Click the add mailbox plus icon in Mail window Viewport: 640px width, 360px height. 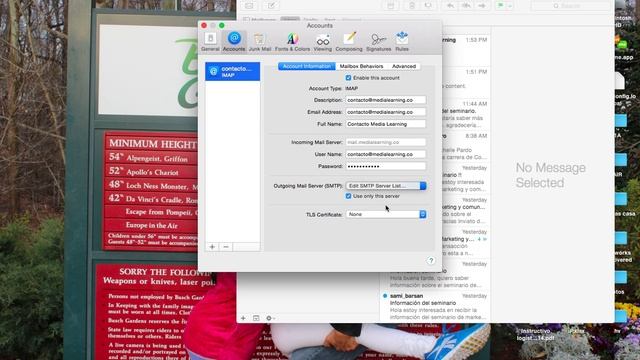243,318
